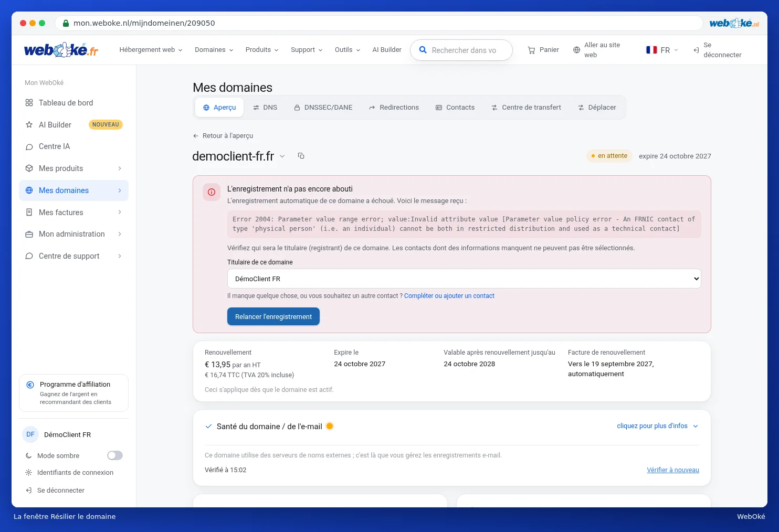This screenshot has width=779, height=532.
Task: Click the Centre IA chat bubble icon
Action: coord(29,147)
